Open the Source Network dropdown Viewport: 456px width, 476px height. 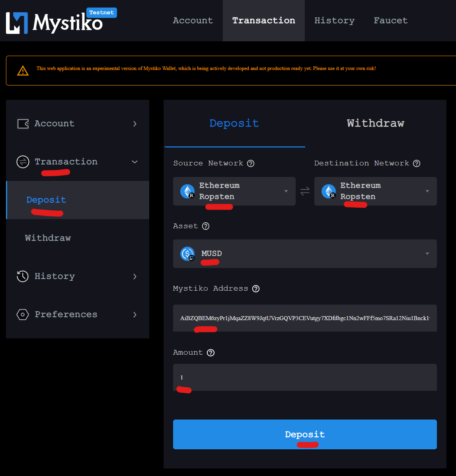tap(234, 191)
